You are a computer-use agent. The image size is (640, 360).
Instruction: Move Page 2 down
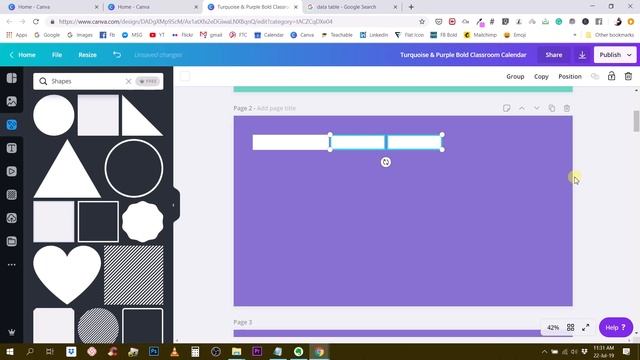(536, 108)
